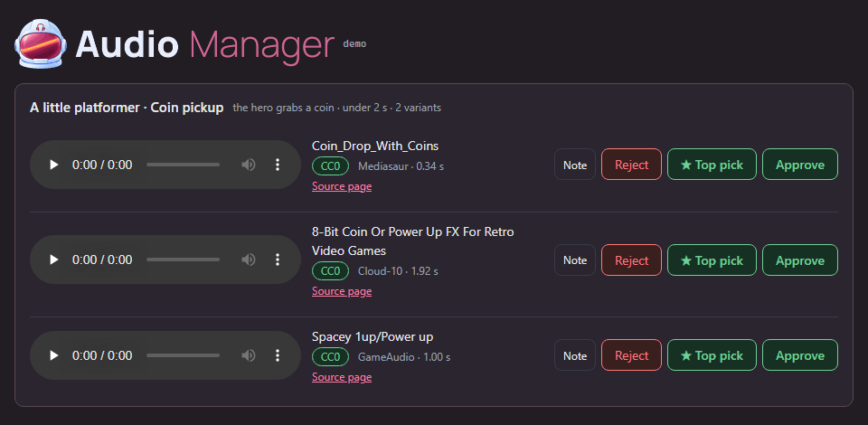The height and width of the screenshot is (425, 868).
Task: Mute the 8-Bit Coin player volume
Action: tap(249, 260)
